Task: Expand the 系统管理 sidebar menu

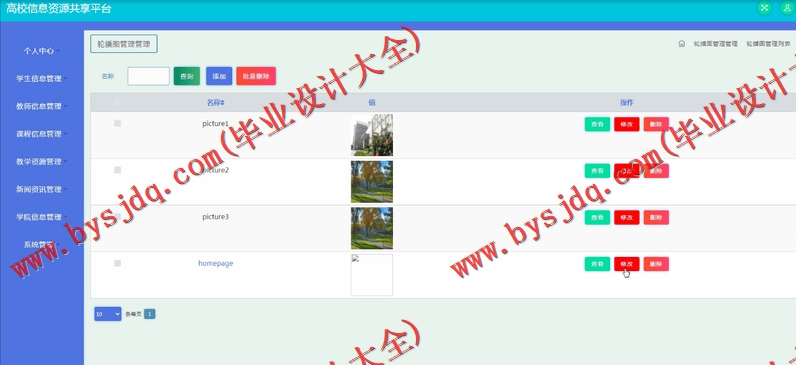Action: [42, 245]
